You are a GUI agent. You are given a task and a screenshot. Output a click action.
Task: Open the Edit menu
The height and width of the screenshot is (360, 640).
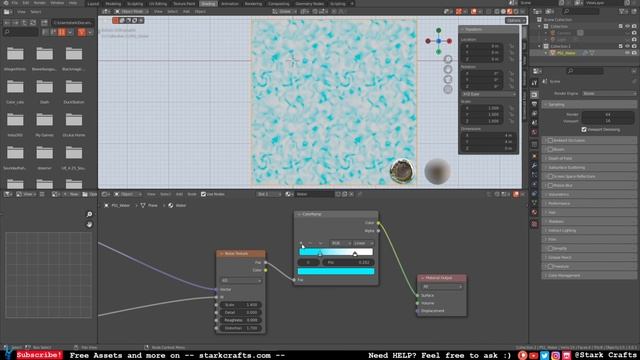pyautogui.click(x=26, y=3)
